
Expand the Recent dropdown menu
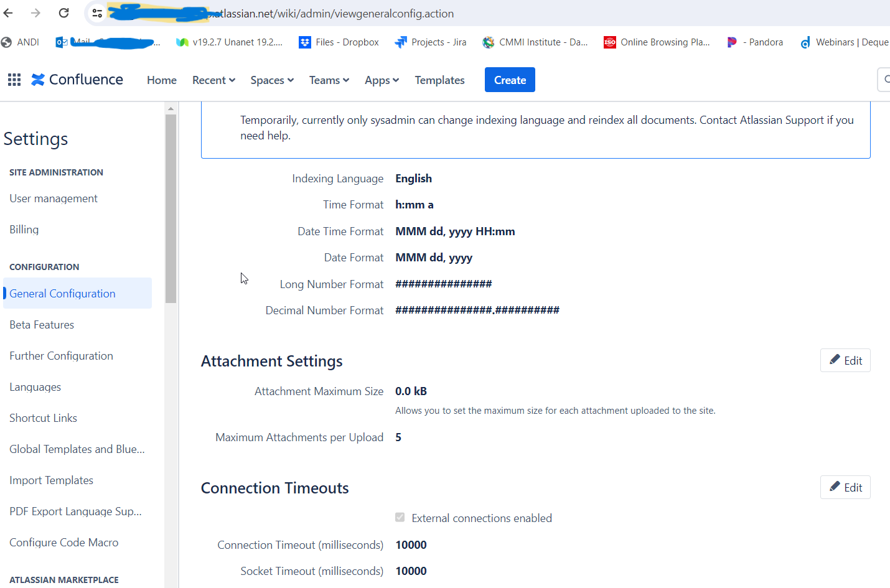pos(213,80)
